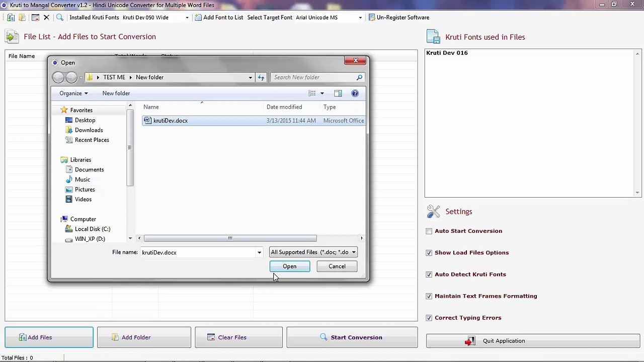Click the Clear Files button
Screen dimensions: 644x362
[x=238, y=337]
